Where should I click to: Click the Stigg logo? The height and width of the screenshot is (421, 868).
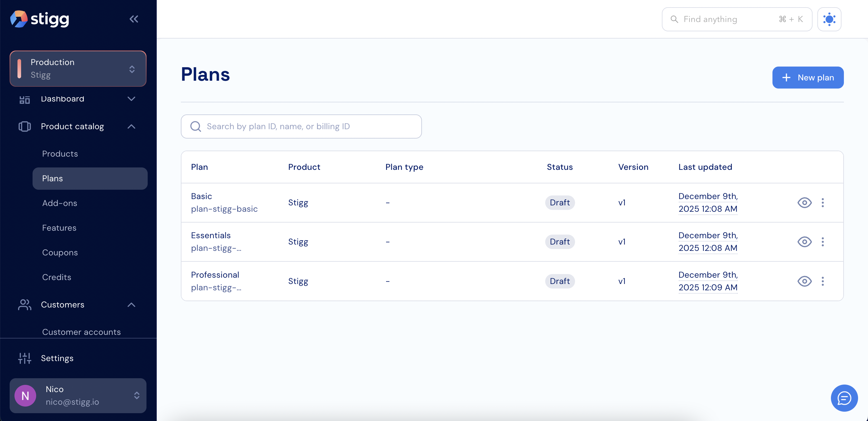click(x=40, y=19)
